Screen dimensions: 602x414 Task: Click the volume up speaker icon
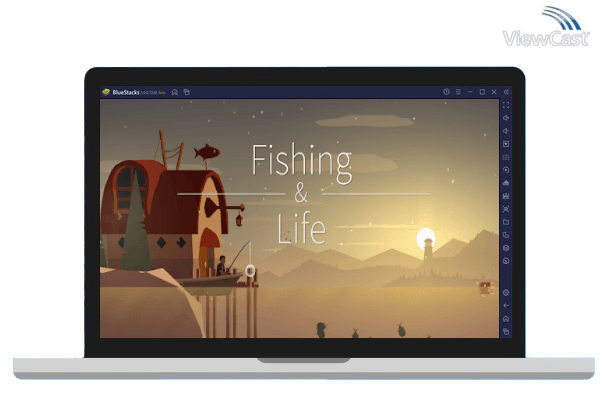506,118
